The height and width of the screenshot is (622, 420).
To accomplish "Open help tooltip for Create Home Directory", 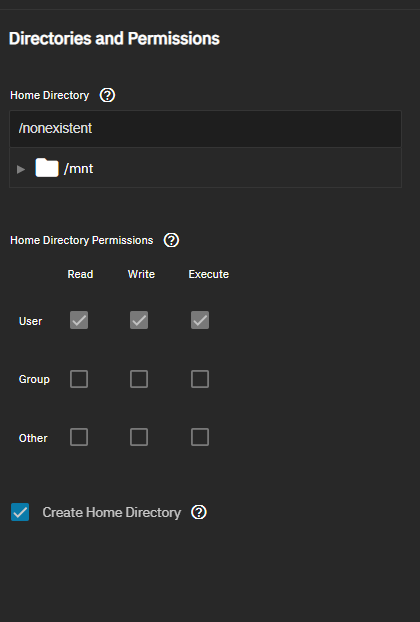I will 199,512.
